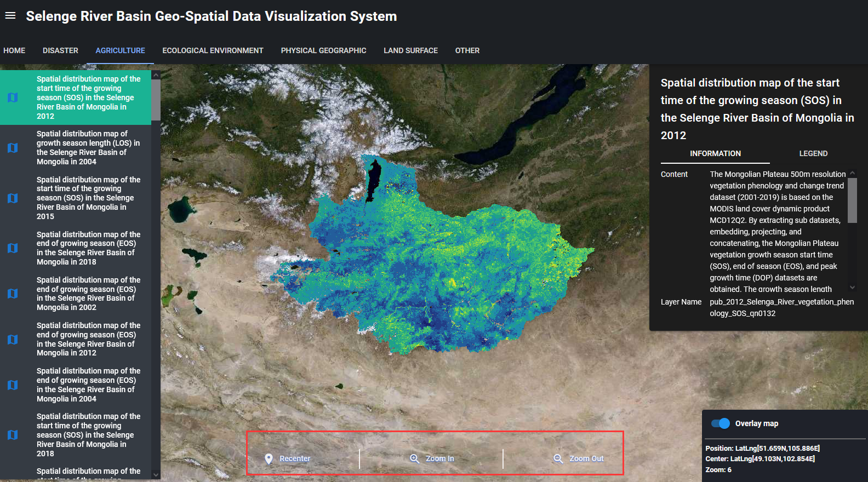The width and height of the screenshot is (868, 482).
Task: Toggle the Overlay map switch
Action: pyautogui.click(x=720, y=423)
